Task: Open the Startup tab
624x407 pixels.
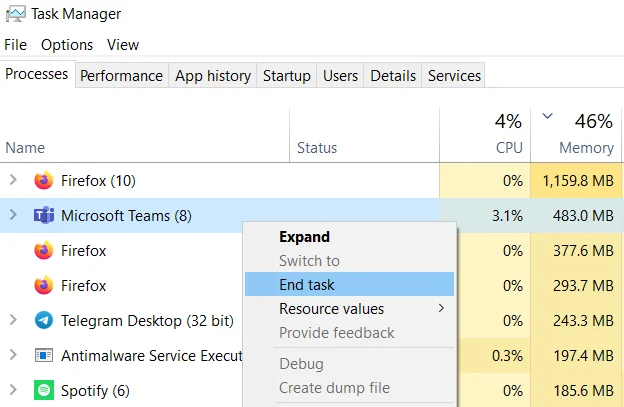Action: click(x=287, y=75)
